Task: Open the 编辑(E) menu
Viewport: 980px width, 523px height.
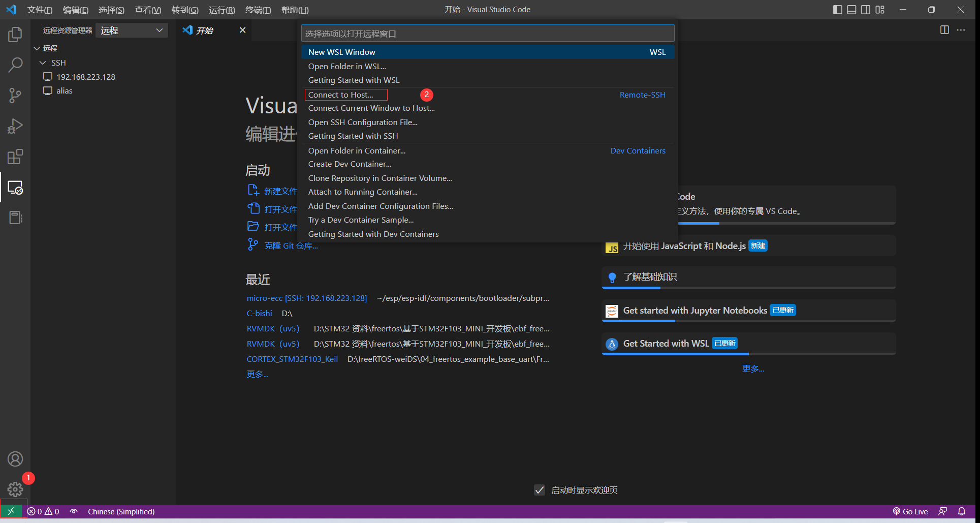Action: [75, 10]
